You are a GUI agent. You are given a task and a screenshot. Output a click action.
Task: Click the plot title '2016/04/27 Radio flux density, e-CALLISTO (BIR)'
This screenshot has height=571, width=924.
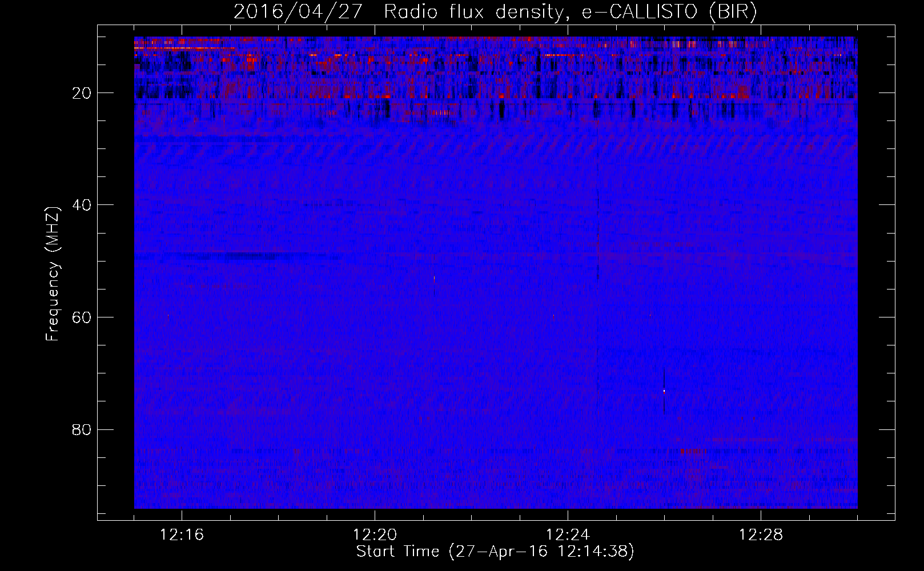coord(495,11)
